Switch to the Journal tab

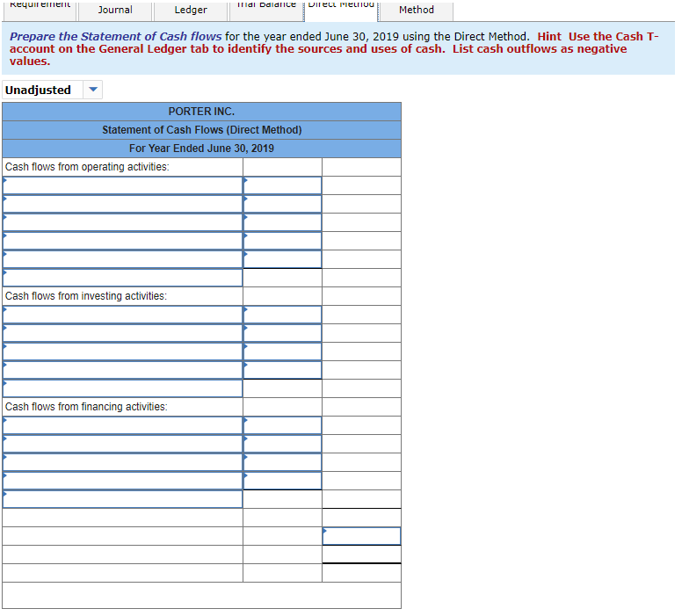115,10
